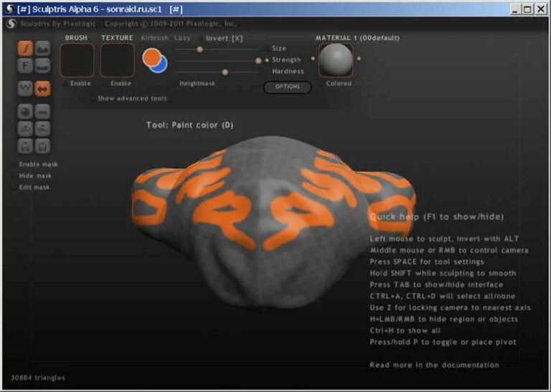Click the flat line icon beside the sphere
This screenshot has height=392, width=551.
(42, 112)
